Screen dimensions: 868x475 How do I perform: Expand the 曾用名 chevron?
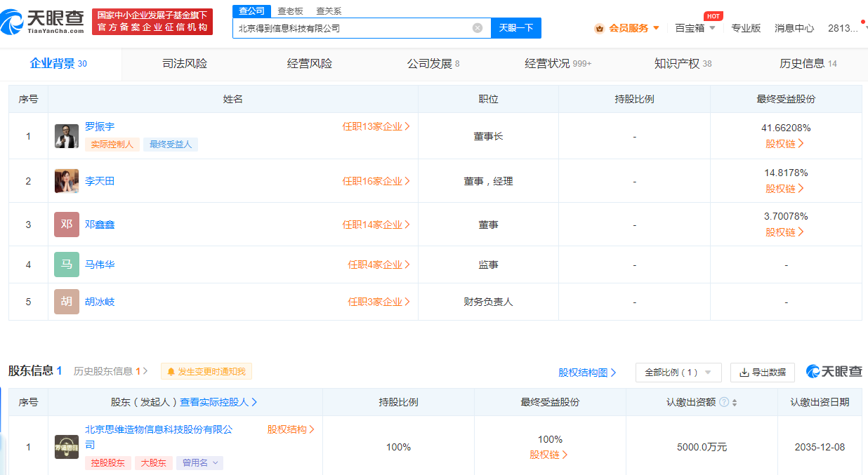pyautogui.click(x=215, y=463)
